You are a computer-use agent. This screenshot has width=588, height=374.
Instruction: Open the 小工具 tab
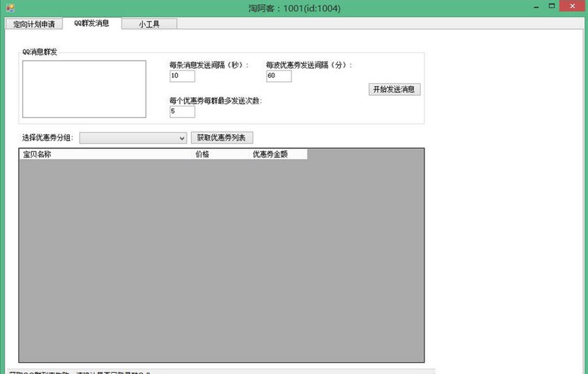pyautogui.click(x=149, y=24)
